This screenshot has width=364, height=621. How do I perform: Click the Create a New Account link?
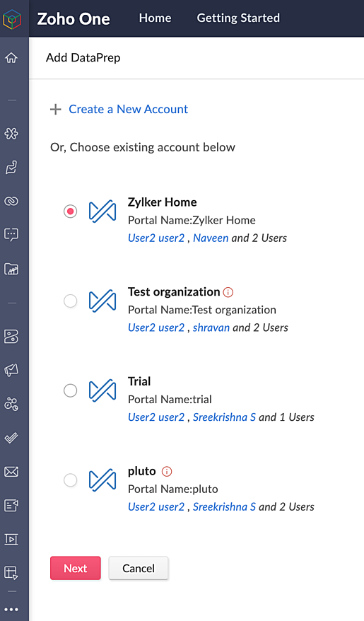coord(128,109)
